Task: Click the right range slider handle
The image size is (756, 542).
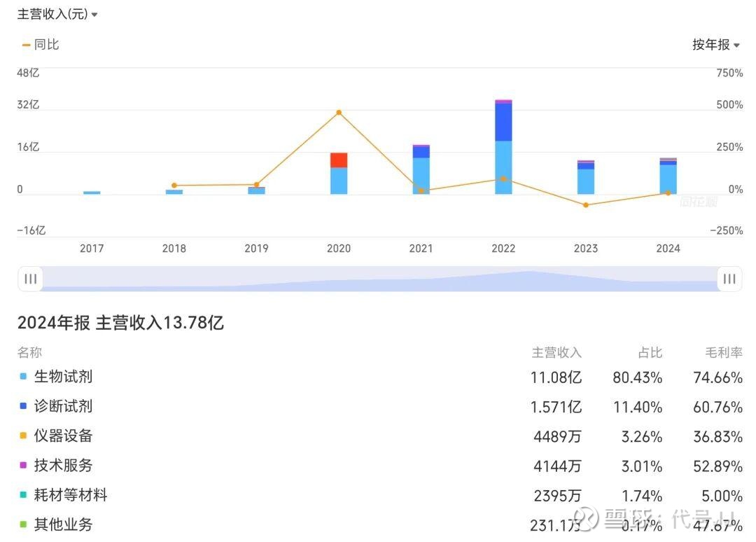Action: coord(729,279)
